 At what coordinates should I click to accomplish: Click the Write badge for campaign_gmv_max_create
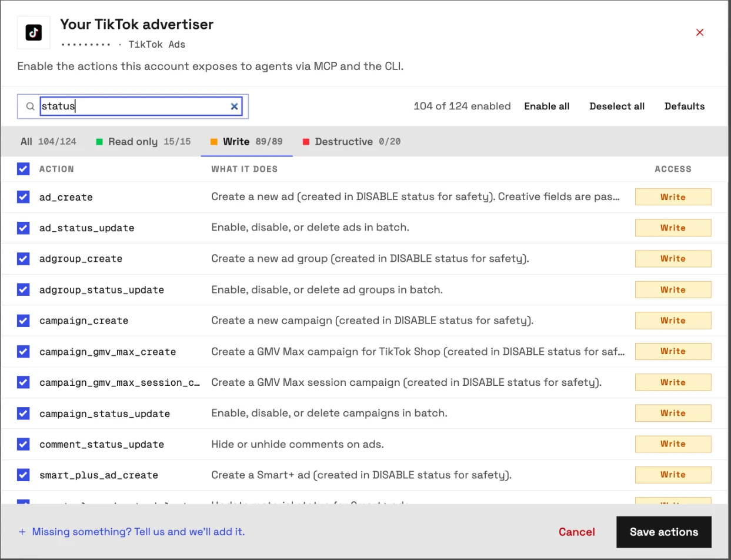point(673,351)
